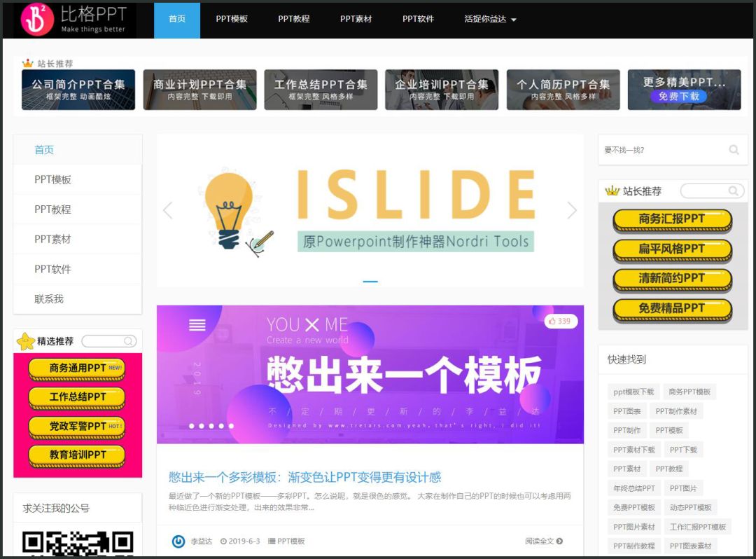
Task: Select 首页 in left sidebar menu
Action: click(x=78, y=150)
